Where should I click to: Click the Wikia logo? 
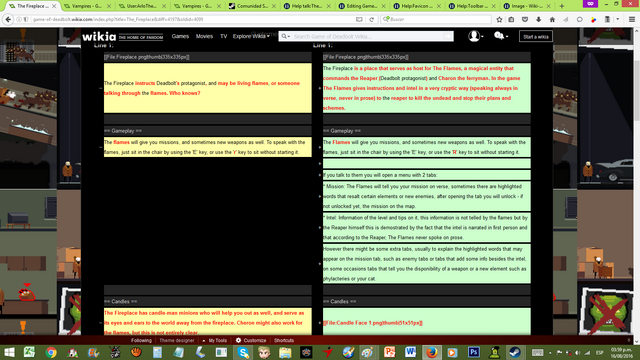coord(99,36)
